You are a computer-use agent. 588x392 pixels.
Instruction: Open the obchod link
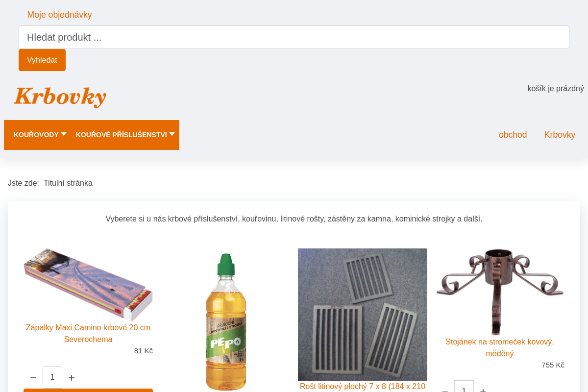click(513, 135)
